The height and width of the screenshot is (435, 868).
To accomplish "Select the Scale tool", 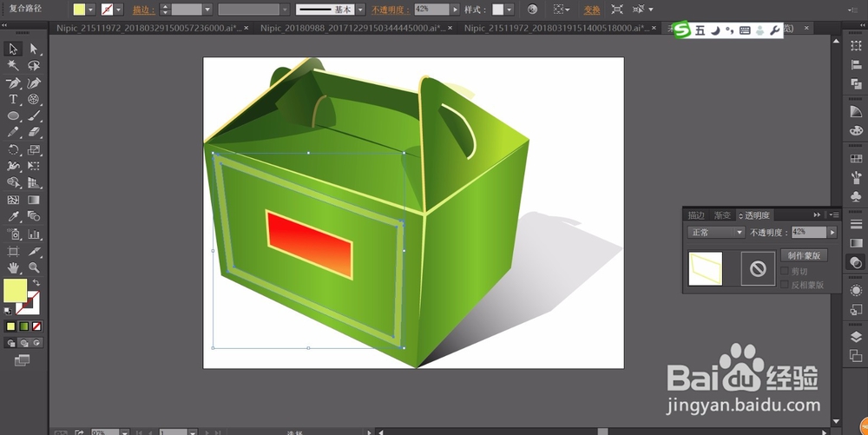I will click(34, 149).
